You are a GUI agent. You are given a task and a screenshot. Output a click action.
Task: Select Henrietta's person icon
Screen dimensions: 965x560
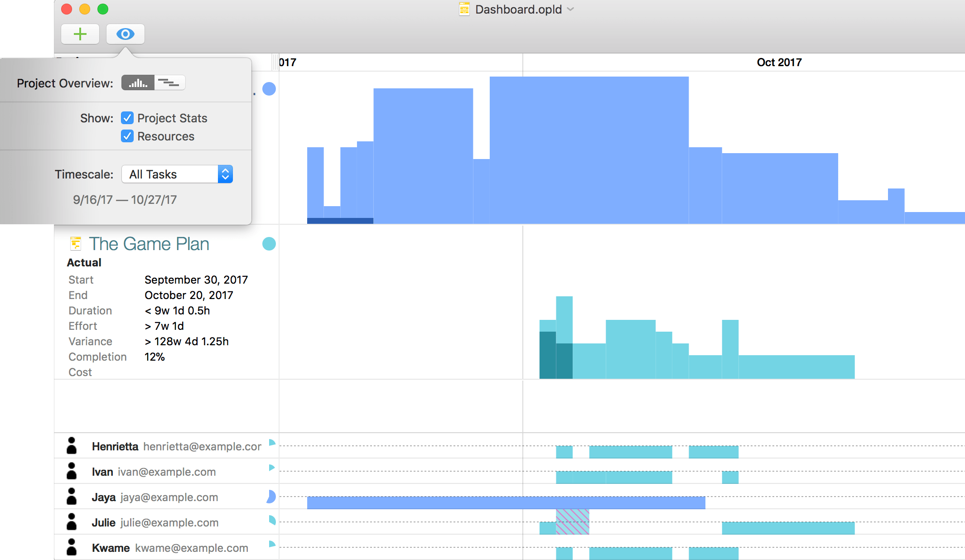pyautogui.click(x=72, y=446)
